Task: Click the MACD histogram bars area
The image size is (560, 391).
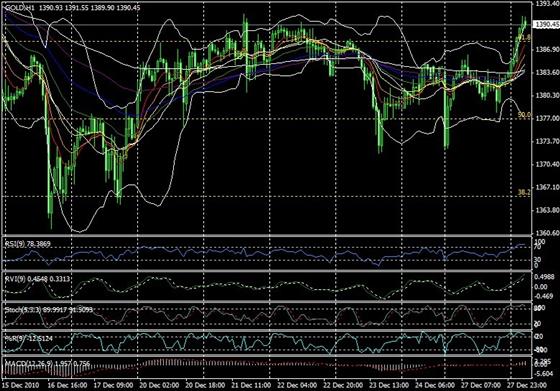Action: click(267, 367)
